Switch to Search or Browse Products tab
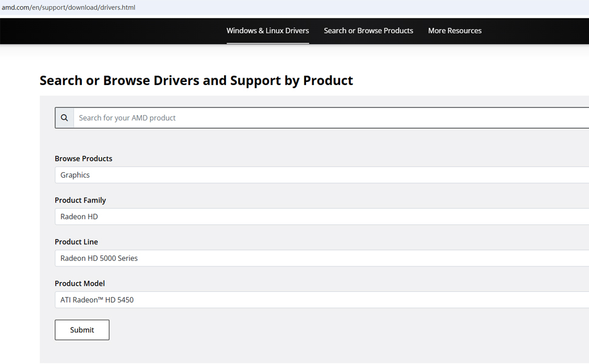The image size is (589, 364). tap(369, 30)
